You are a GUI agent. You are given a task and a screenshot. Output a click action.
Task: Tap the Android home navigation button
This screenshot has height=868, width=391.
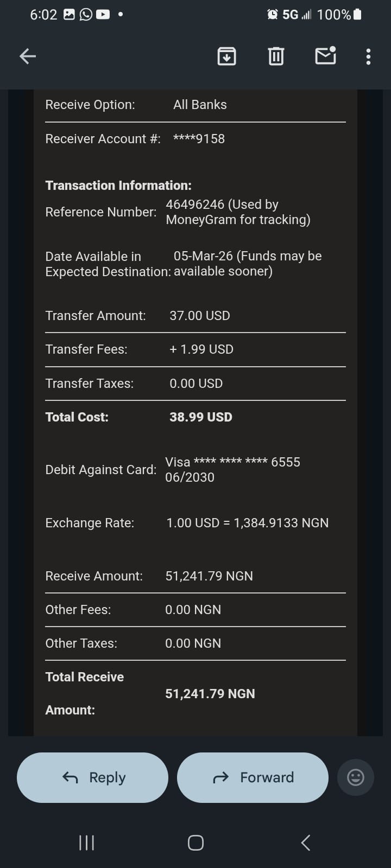pos(195,843)
